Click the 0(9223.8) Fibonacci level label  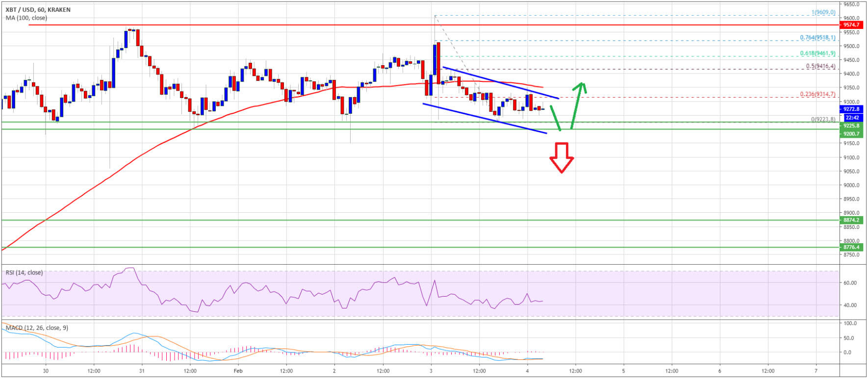point(823,119)
